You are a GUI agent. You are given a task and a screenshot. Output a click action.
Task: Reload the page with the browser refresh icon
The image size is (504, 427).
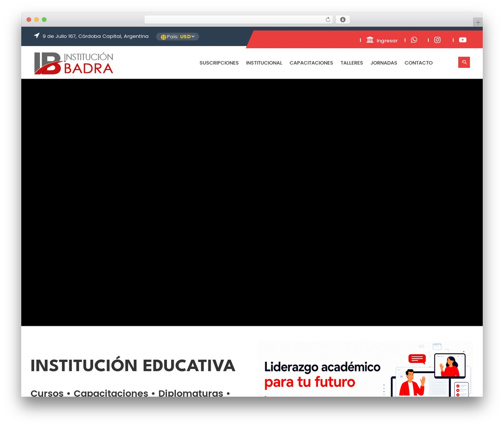click(328, 20)
